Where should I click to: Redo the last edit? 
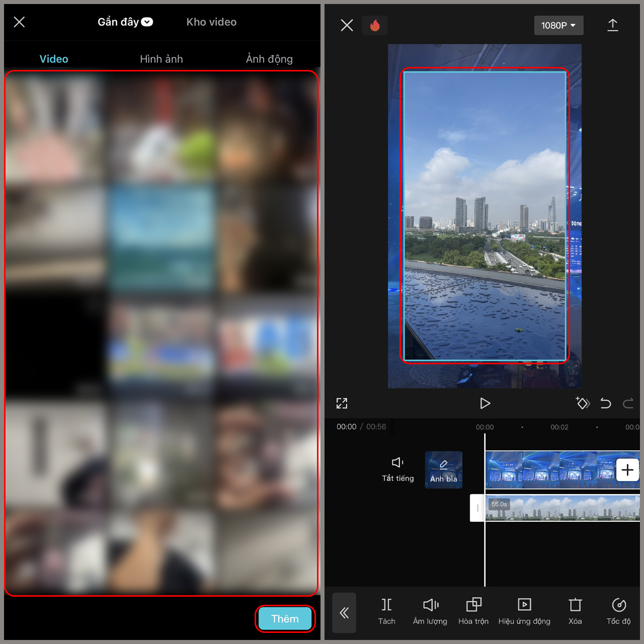pyautogui.click(x=628, y=403)
